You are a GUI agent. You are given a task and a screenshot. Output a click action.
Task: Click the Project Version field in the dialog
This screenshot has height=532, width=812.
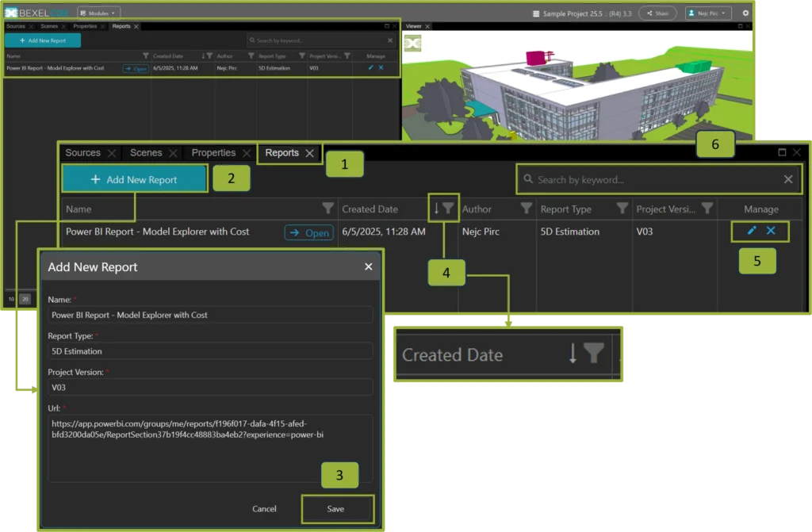210,388
